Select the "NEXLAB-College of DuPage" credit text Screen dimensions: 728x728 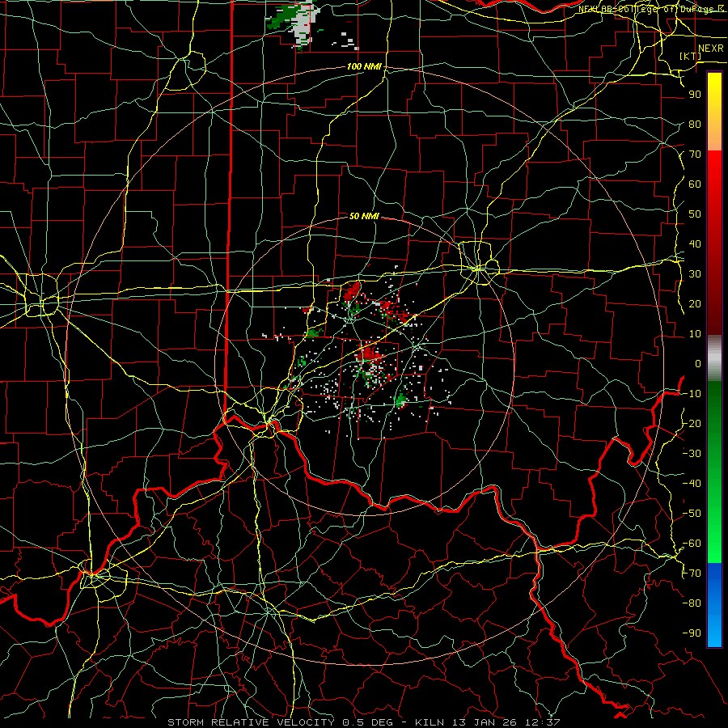coord(647,9)
